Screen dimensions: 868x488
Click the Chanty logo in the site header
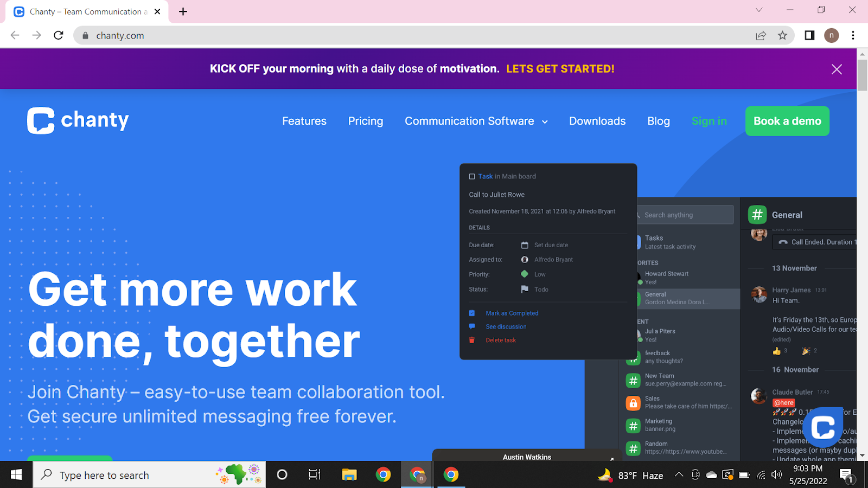(x=78, y=120)
